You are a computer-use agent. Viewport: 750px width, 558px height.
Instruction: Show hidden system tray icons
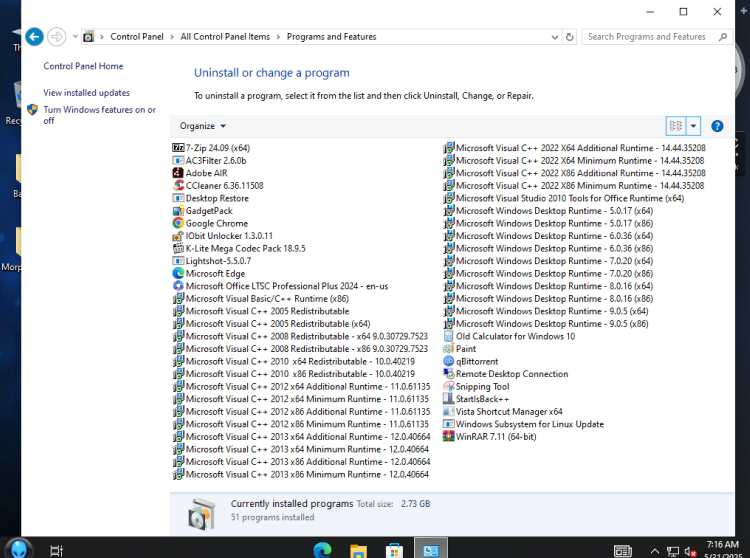pos(655,551)
